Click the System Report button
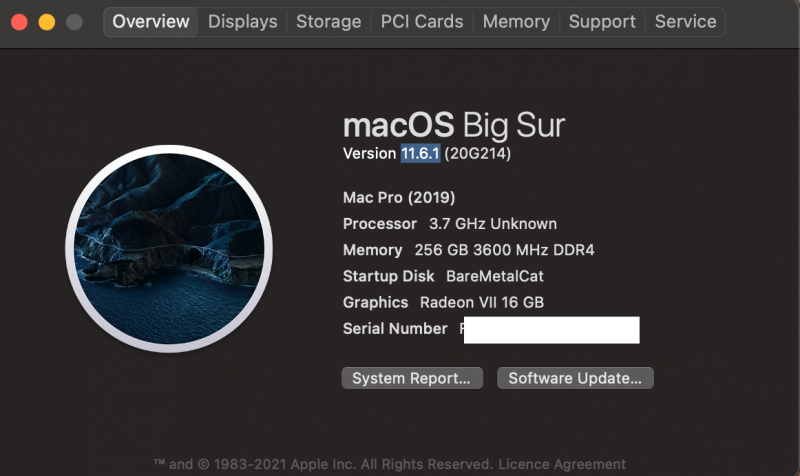The height and width of the screenshot is (476, 800). 411,378
